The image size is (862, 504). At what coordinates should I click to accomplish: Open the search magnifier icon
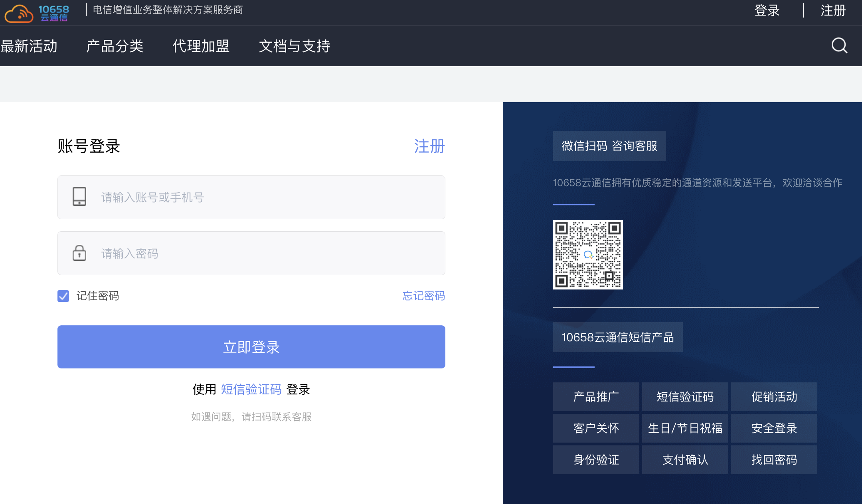838,45
